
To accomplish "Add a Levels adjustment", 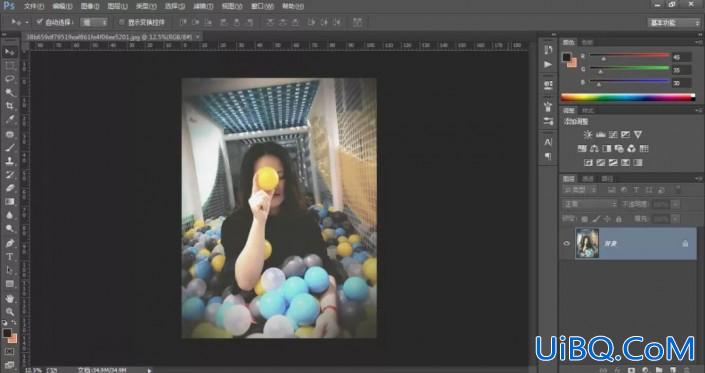I will pyautogui.click(x=600, y=134).
